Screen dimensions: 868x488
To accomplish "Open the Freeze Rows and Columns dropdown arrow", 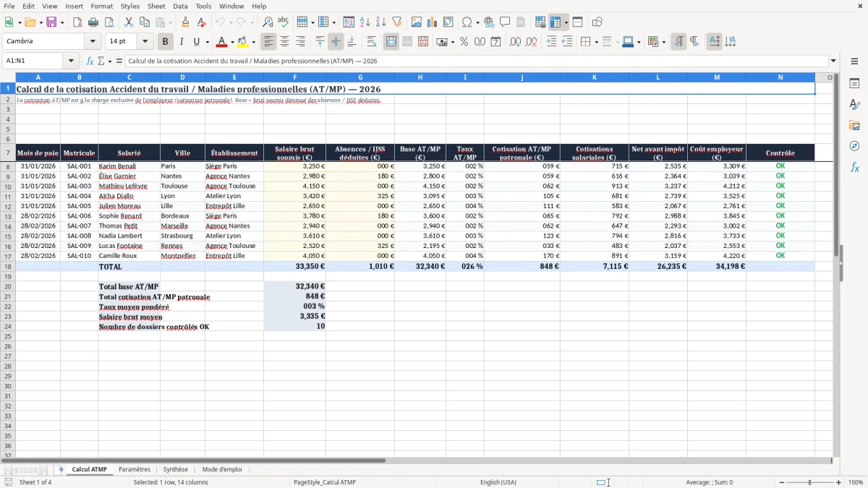I will [x=566, y=22].
